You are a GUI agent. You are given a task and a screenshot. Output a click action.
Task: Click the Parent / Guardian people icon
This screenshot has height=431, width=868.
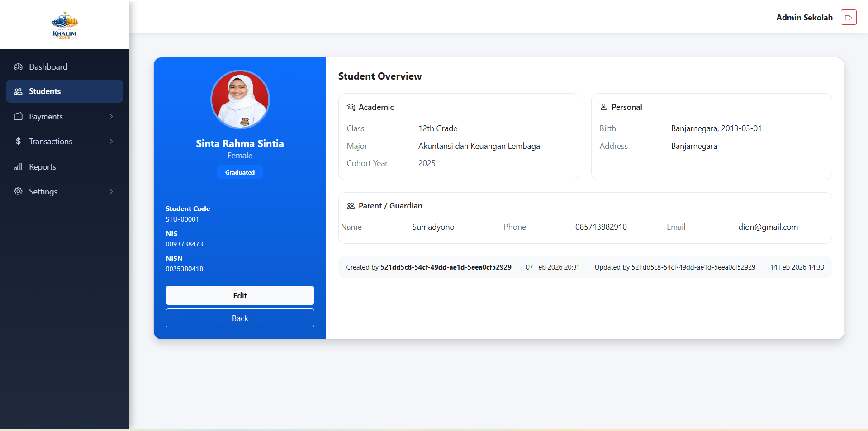(x=351, y=206)
